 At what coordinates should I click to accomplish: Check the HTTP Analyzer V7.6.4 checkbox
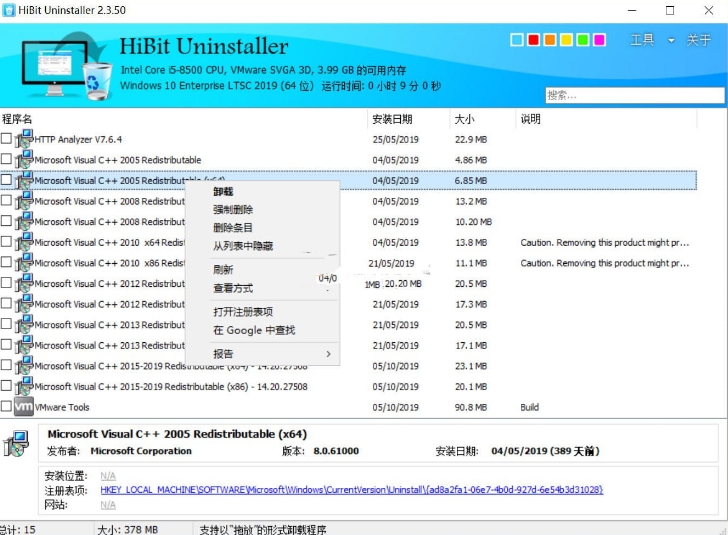pos(7,139)
